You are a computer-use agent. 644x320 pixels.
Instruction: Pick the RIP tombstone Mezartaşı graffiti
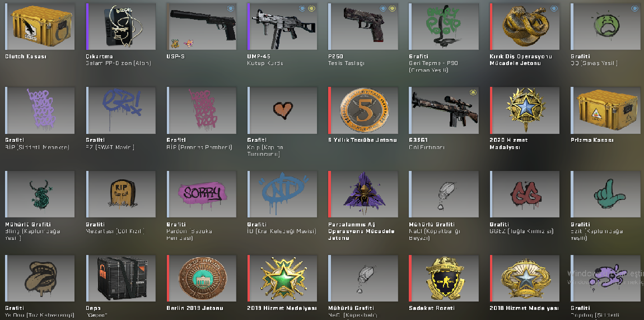[121, 194]
